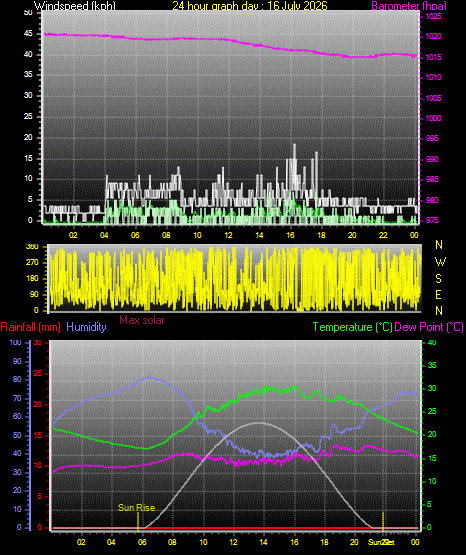Click the 1020 barometer scale value
This screenshot has height=555, width=466.
pos(433,36)
